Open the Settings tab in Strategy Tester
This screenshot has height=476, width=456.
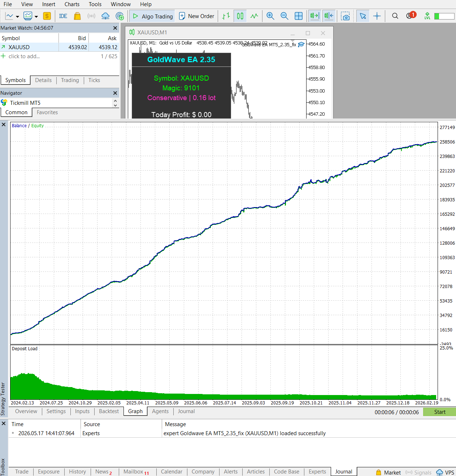[x=56, y=411]
